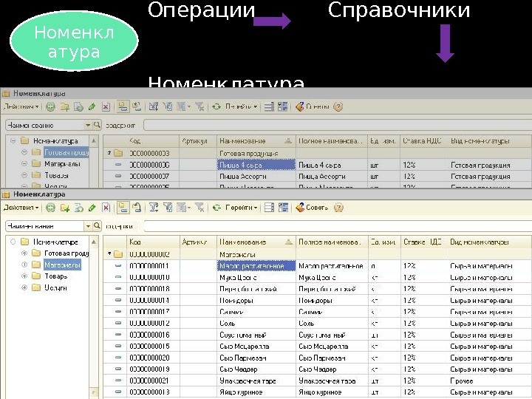Screen dimensions: 532x399
Task: Click Copy item icon in upper window toolbar
Action: (x=79, y=107)
